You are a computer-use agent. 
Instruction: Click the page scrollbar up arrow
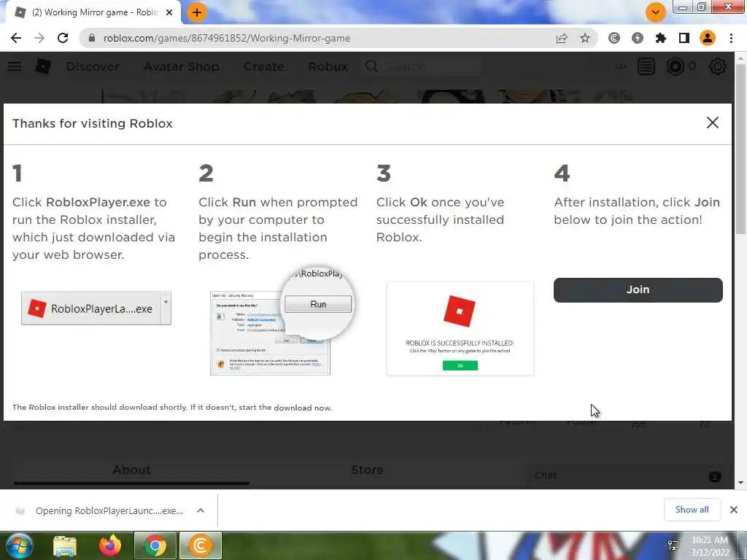pyautogui.click(x=740, y=58)
